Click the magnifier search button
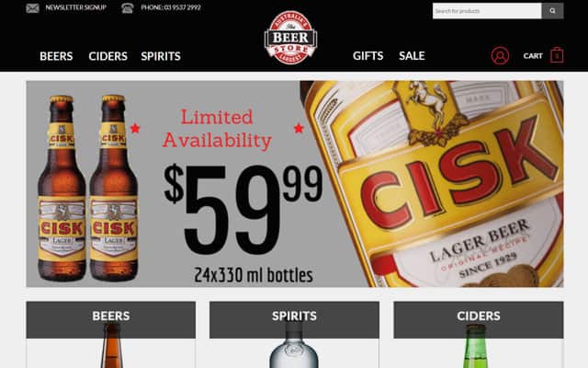This screenshot has width=588, height=368. coord(552,11)
